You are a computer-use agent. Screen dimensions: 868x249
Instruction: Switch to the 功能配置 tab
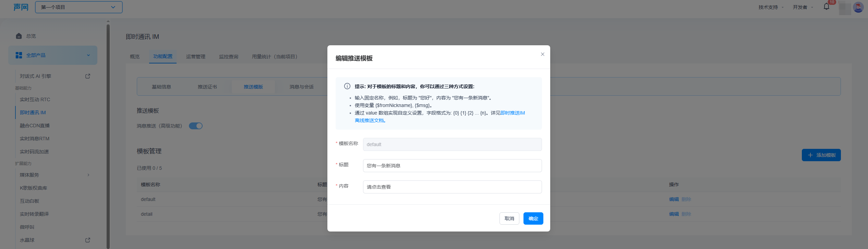tap(163, 57)
